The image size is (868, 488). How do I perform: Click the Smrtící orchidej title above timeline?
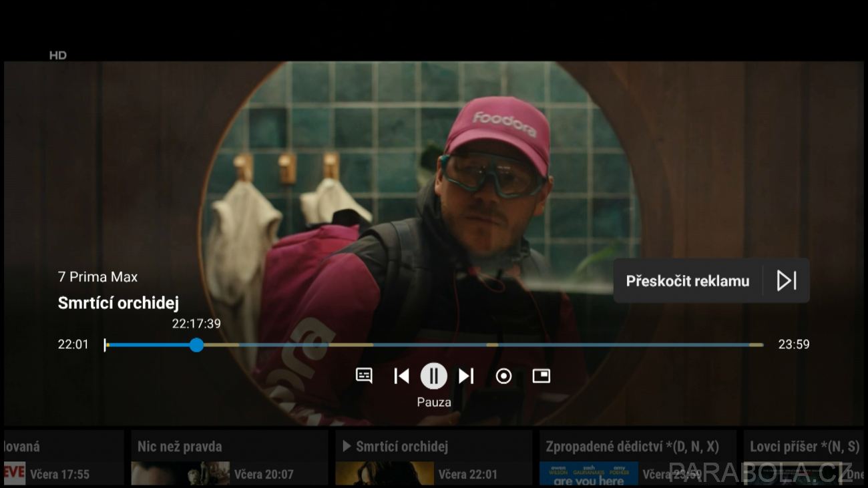(118, 303)
